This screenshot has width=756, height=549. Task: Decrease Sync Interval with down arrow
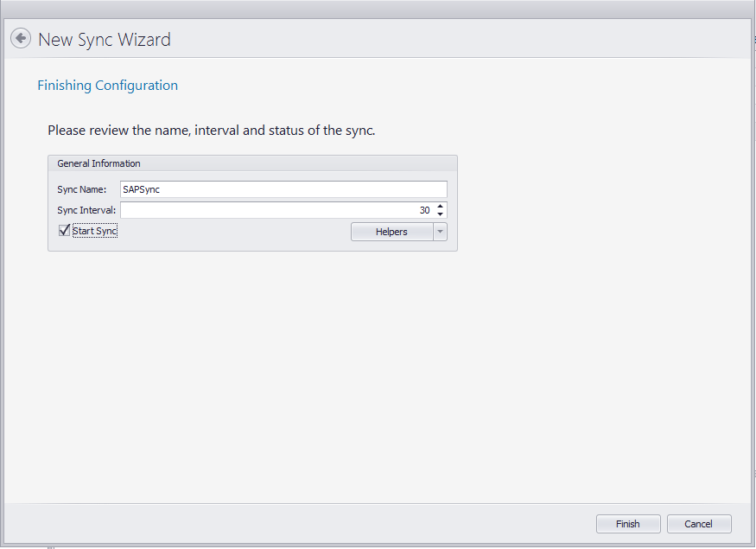pyautogui.click(x=440, y=214)
